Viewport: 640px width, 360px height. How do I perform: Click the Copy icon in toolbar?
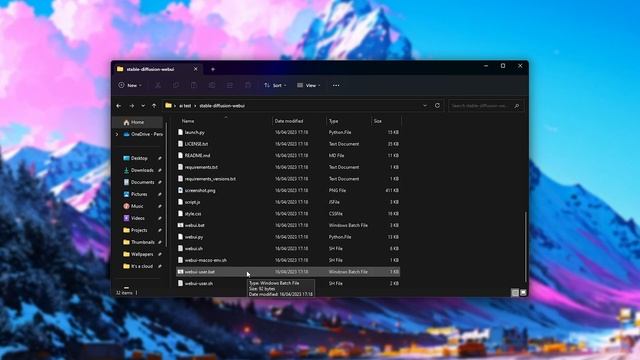(176, 85)
